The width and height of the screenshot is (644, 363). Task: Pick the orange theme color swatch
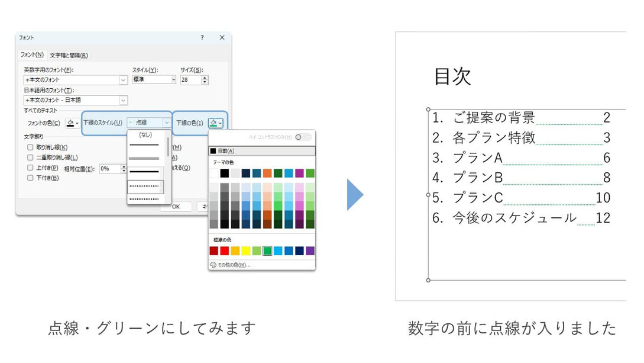[267, 173]
